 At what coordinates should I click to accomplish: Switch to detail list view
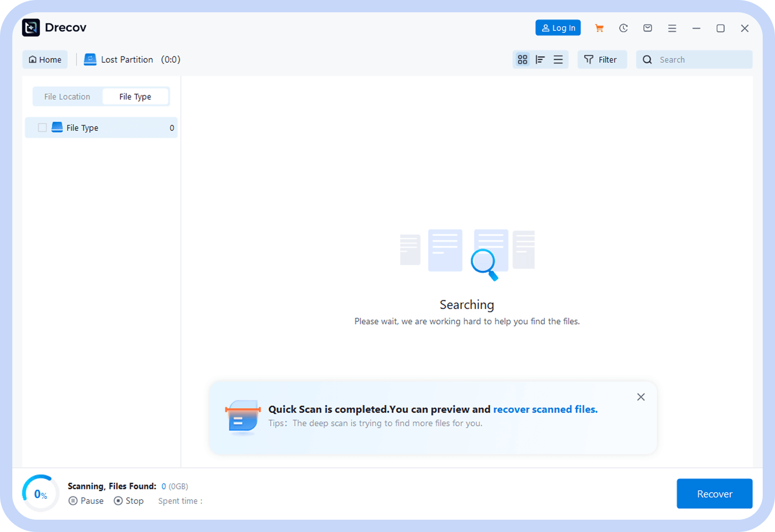[x=540, y=59]
